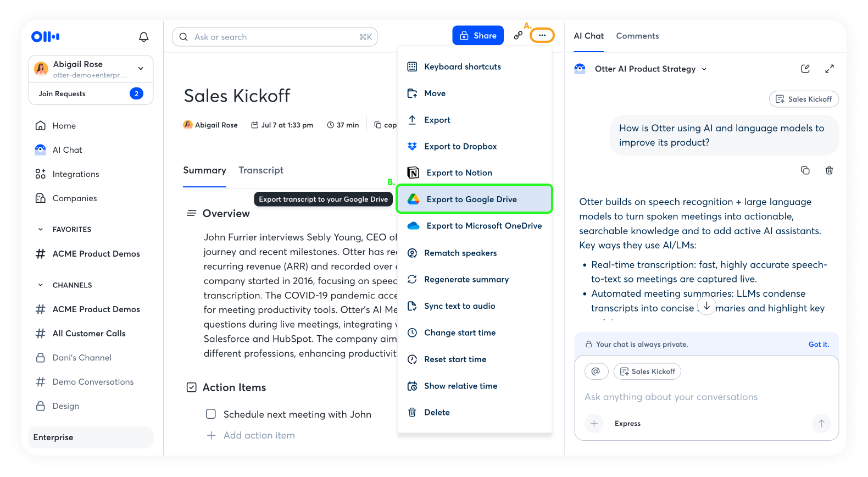Expand the Abigail Rose account dropdown

(141, 69)
